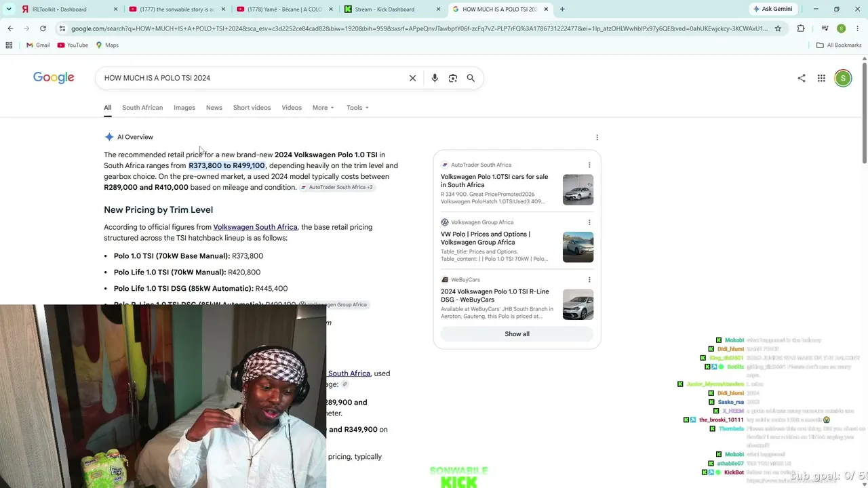Open the Volkswagen Group Africa car thumbnail
This screenshot has width=868, height=488.
pos(578,247)
